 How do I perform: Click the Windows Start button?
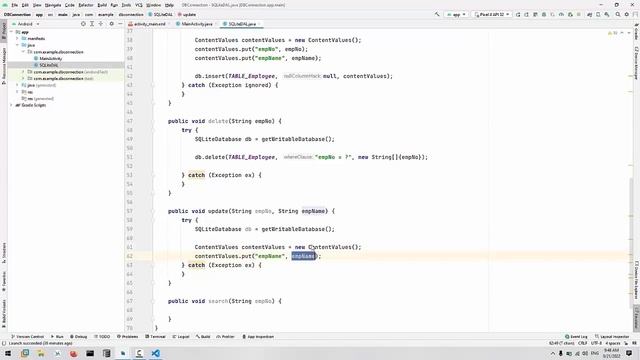pos(8,353)
